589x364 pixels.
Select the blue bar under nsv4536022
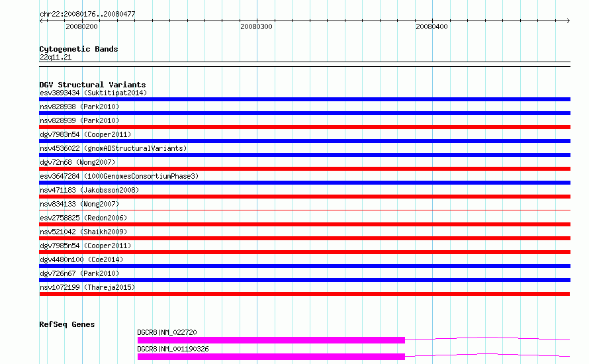tap(304, 155)
